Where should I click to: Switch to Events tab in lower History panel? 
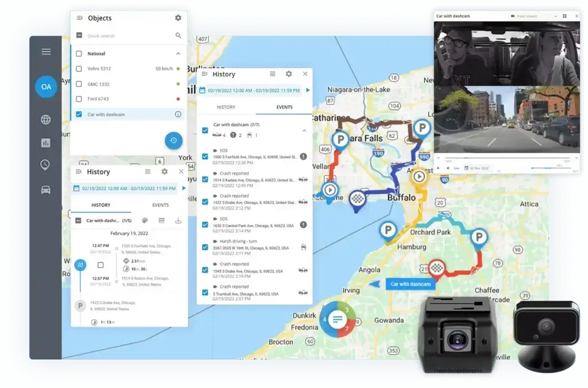click(x=160, y=205)
